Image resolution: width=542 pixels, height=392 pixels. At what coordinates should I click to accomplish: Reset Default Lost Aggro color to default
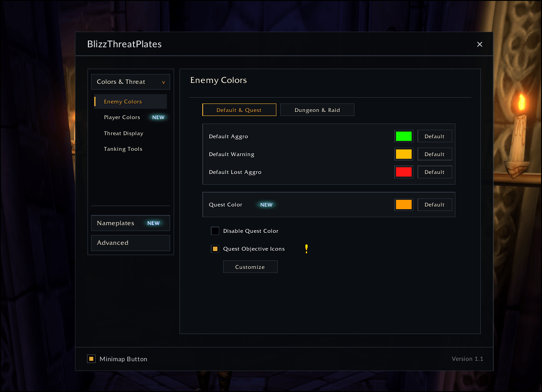coord(434,172)
